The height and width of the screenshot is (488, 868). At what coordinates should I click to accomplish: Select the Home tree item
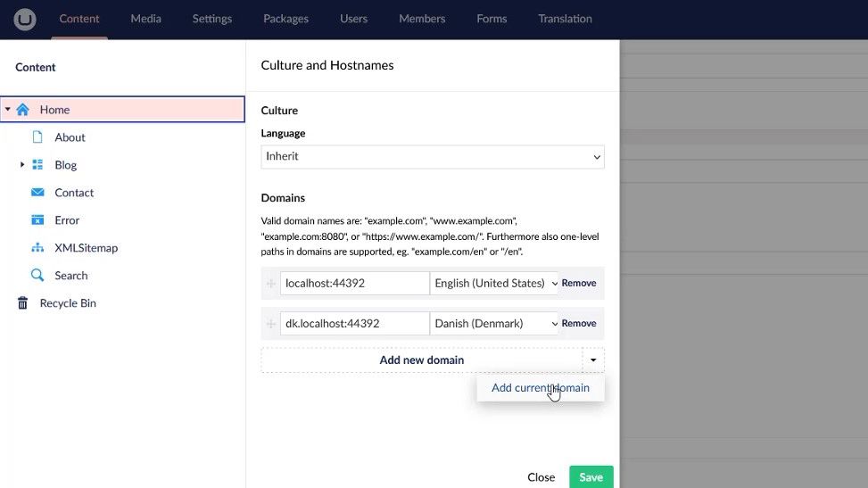[x=122, y=109]
